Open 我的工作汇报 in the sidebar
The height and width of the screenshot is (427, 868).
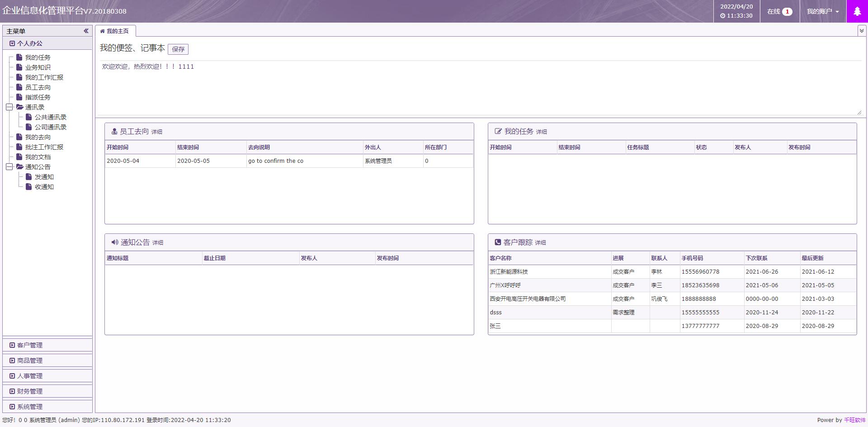tap(44, 77)
